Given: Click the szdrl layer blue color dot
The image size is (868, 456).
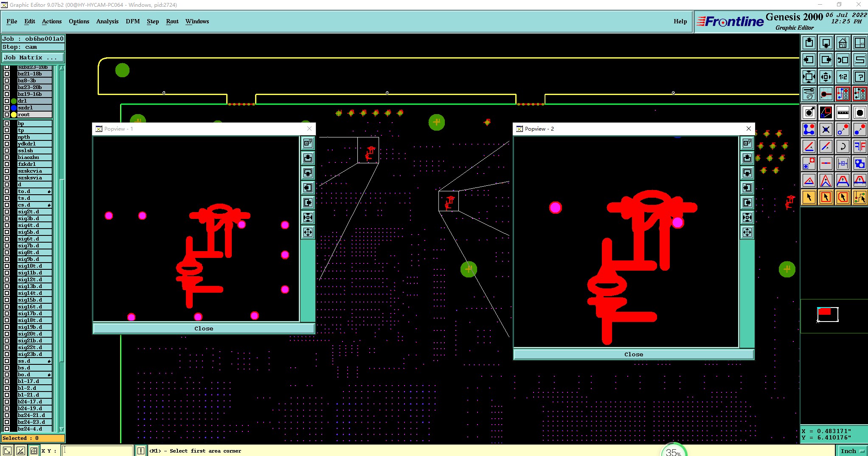Looking at the screenshot, I should tap(14, 108).
